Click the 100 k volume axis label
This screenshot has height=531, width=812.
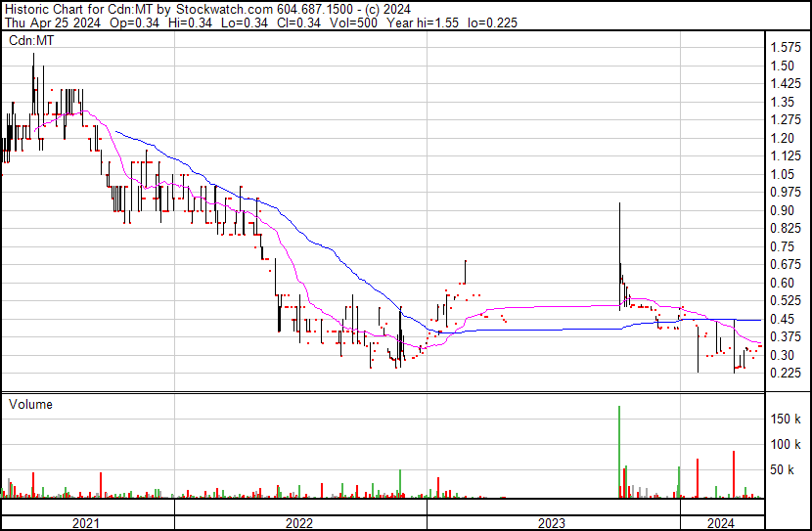click(786, 444)
